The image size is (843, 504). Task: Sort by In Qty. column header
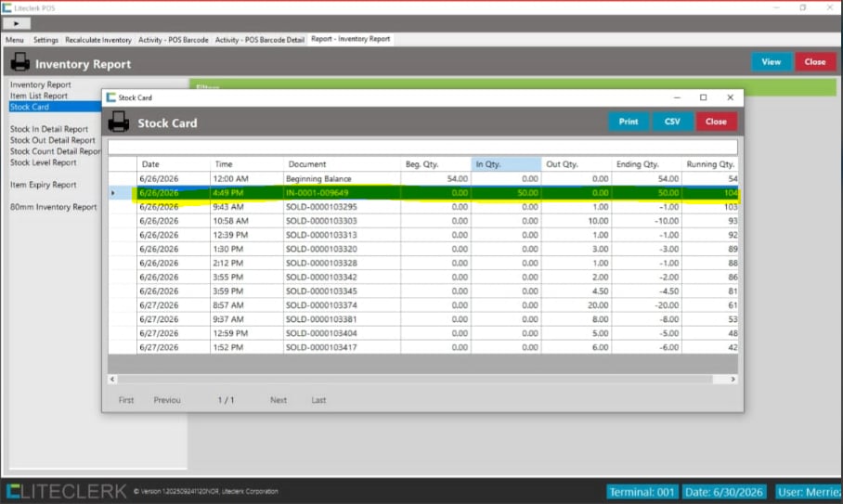506,164
